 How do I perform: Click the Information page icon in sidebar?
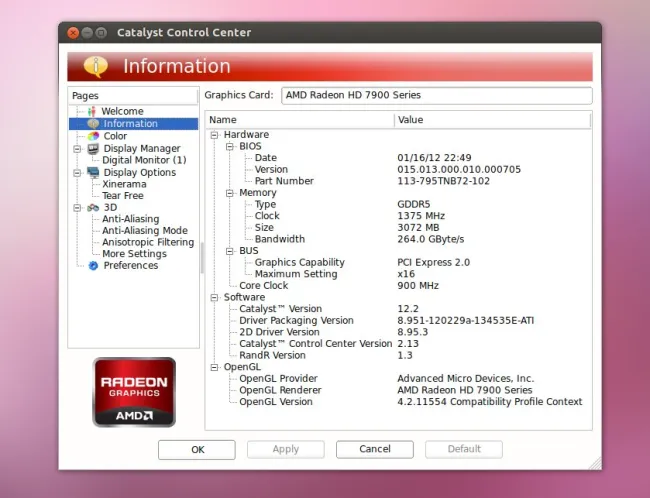click(93, 124)
